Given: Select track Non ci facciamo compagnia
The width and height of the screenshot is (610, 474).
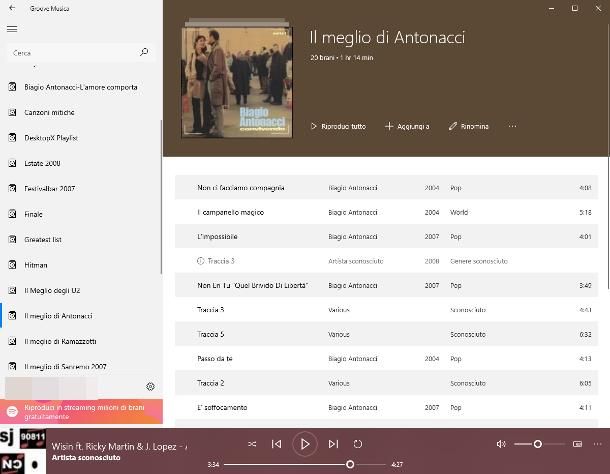Looking at the screenshot, I should click(386, 188).
